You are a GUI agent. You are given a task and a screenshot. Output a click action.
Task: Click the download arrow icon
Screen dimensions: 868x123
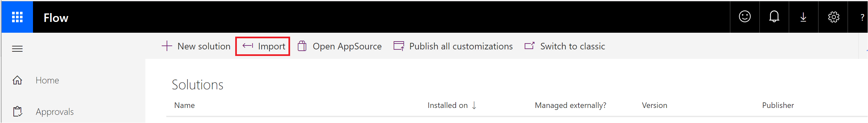pos(803,17)
